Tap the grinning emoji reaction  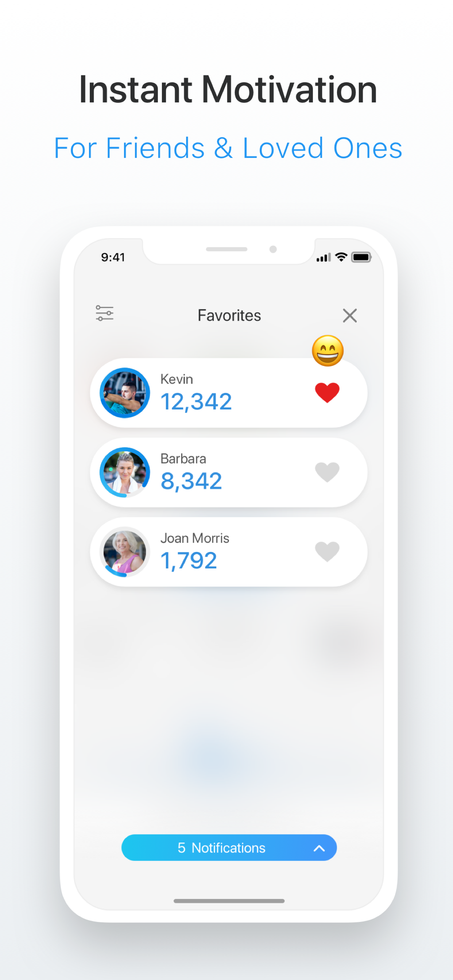(x=328, y=351)
